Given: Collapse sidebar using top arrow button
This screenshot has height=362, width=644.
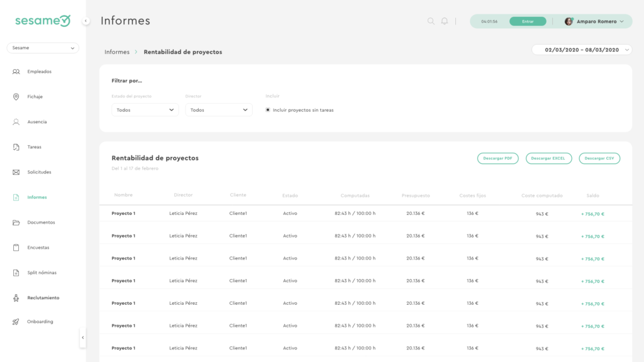Looking at the screenshot, I should (86, 21).
